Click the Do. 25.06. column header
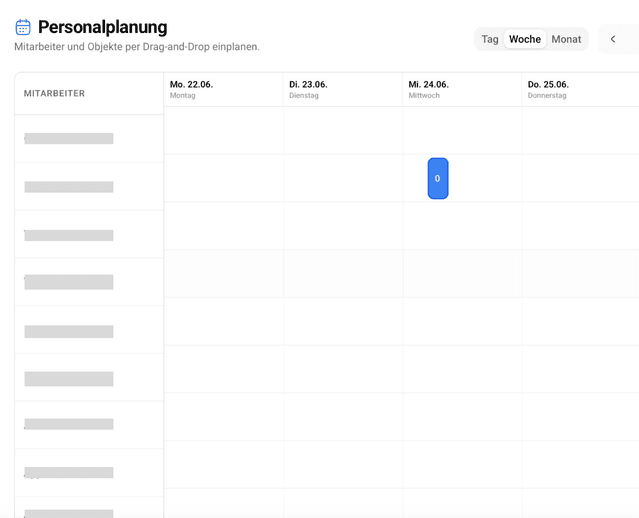 point(580,90)
